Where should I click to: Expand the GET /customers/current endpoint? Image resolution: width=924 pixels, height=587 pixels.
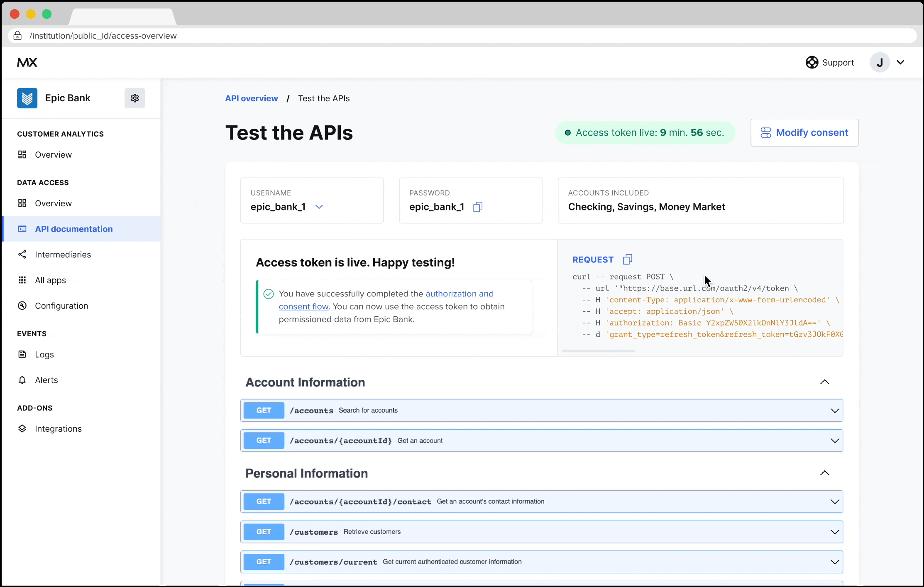coord(834,562)
